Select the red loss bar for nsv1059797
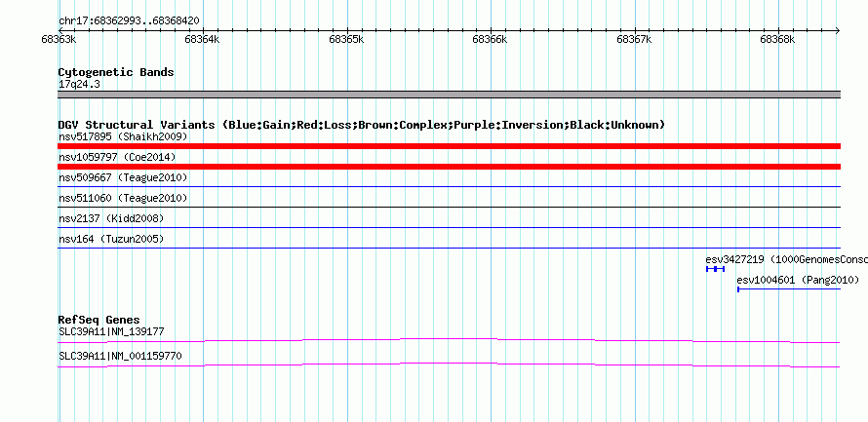 tap(449, 167)
